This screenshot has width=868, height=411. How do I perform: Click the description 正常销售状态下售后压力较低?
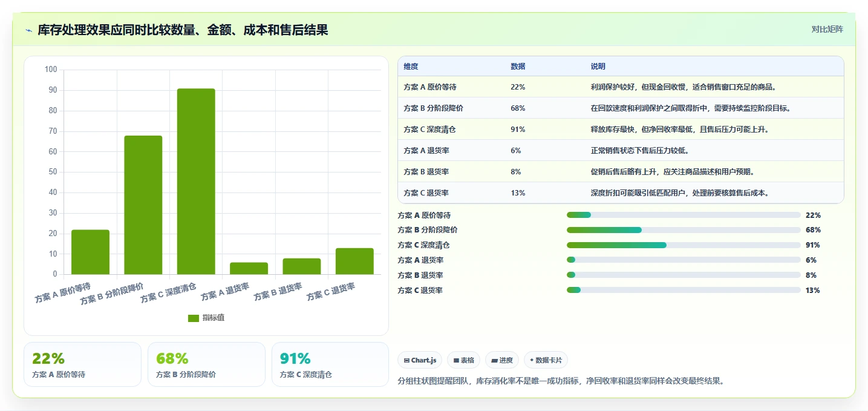click(639, 151)
